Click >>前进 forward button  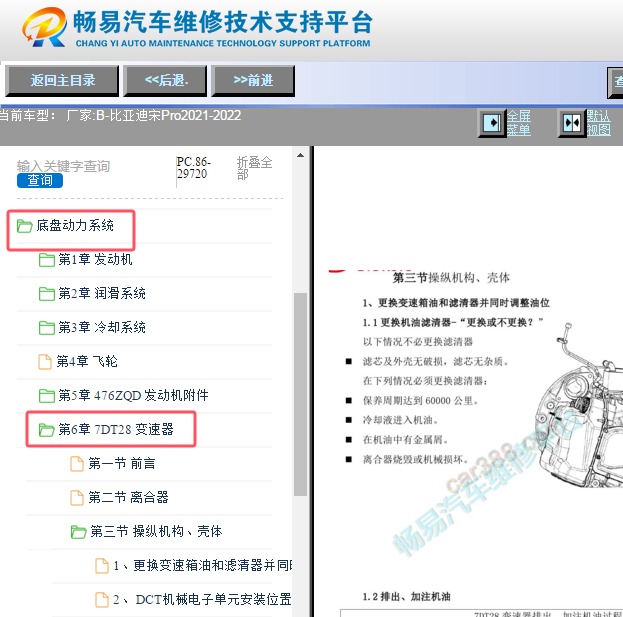253,81
